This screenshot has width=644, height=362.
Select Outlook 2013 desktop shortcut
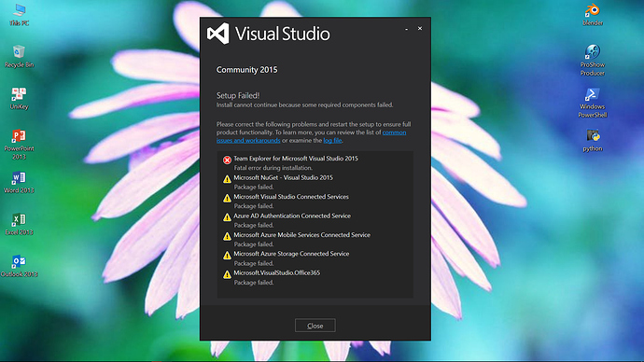click(19, 266)
